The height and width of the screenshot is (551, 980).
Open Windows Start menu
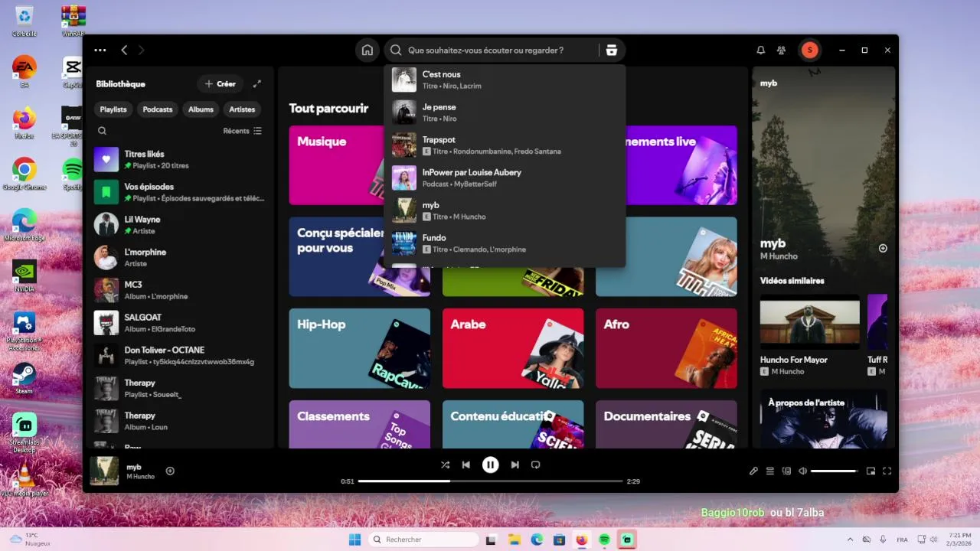[354, 540]
